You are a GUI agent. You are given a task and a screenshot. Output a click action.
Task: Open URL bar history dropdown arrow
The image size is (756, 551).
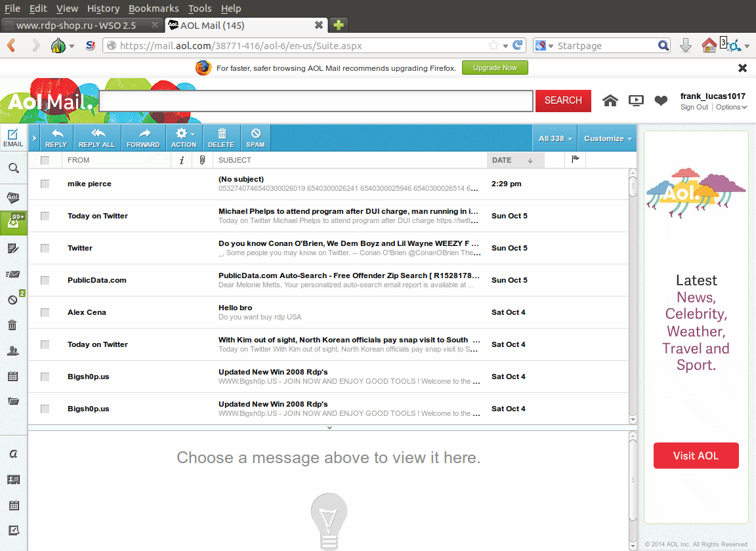coord(505,46)
